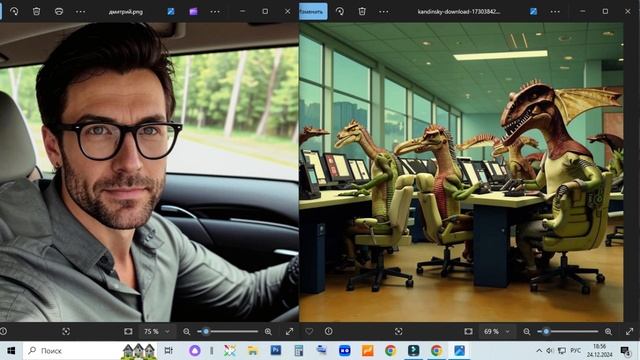This screenshot has height=360, width=640.
Task: Rotate the kandinsky-download image
Action: click(x=340, y=11)
